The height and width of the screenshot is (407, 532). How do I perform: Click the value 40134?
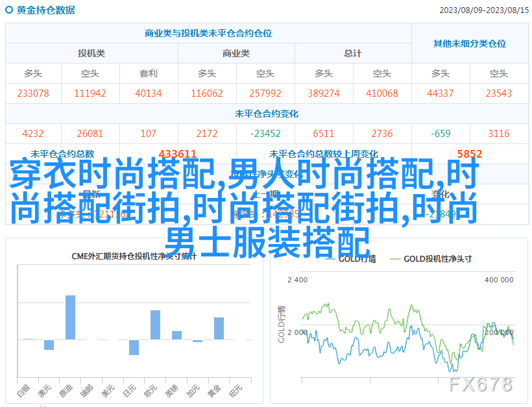click(149, 93)
